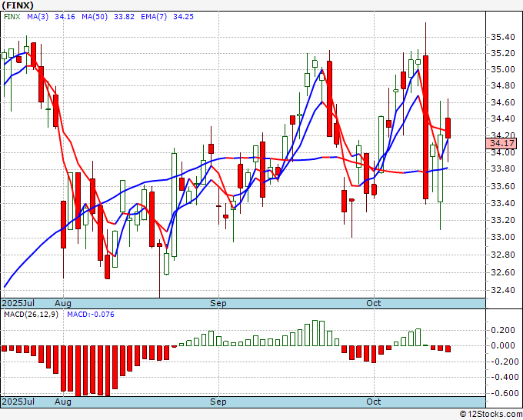This screenshot has width=523, height=420.
Task: Click the MA(3) value 34.16
Action: (x=65, y=16)
